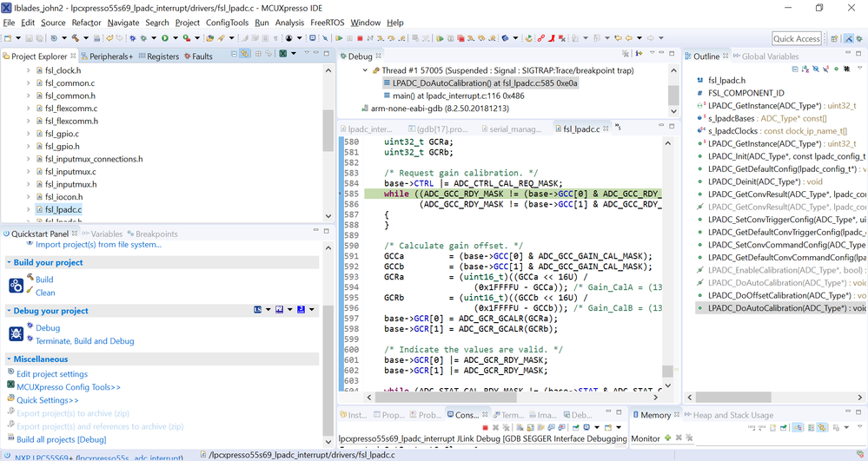The height and width of the screenshot is (461, 868).
Task: Expand the fsl_gpio.c tree node
Action: point(28,134)
